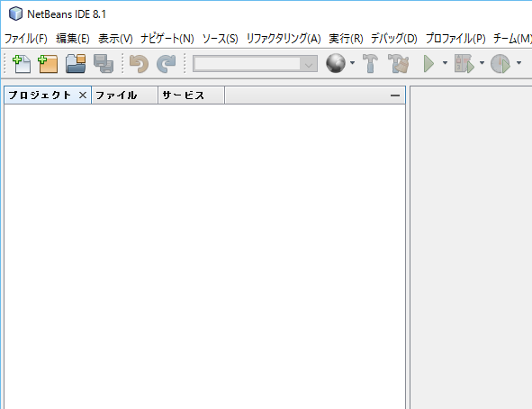
Task: Click the Redo arrow icon
Action: coord(167,63)
